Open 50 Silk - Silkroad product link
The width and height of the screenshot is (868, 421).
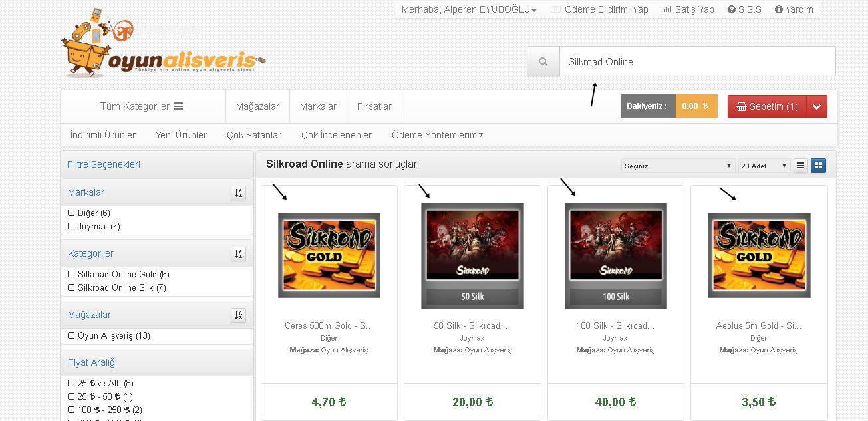[x=472, y=326]
